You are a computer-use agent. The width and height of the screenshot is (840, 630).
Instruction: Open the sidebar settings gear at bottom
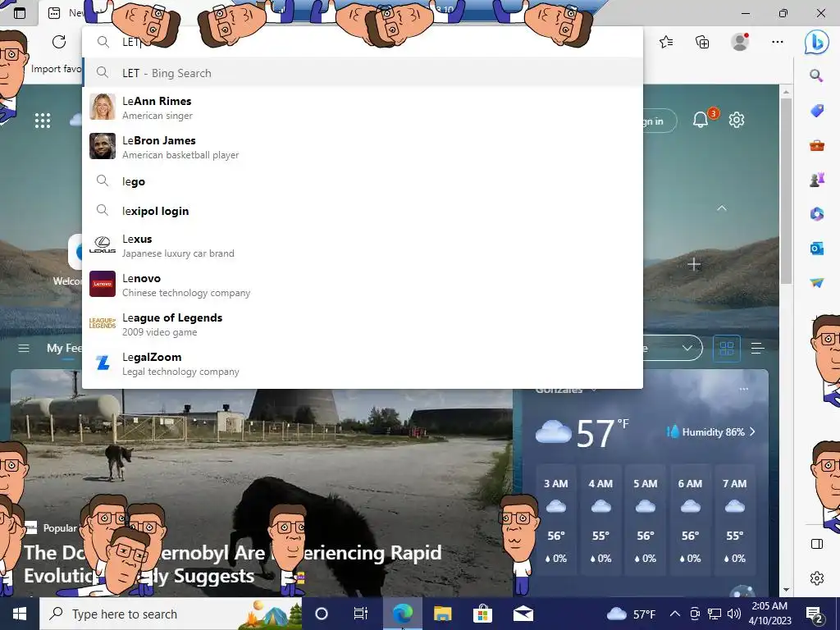point(816,578)
